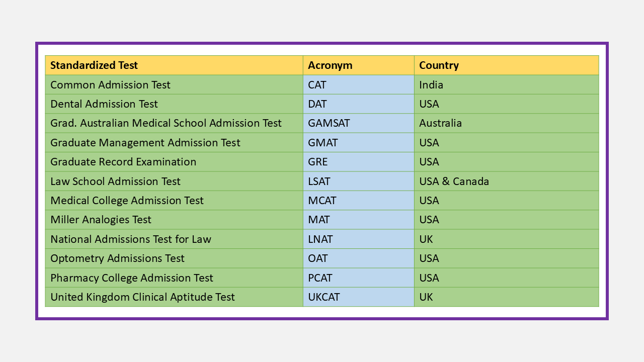Select the Miller Analogies Test cell
Screen dimensions: 644x362
coord(174,220)
